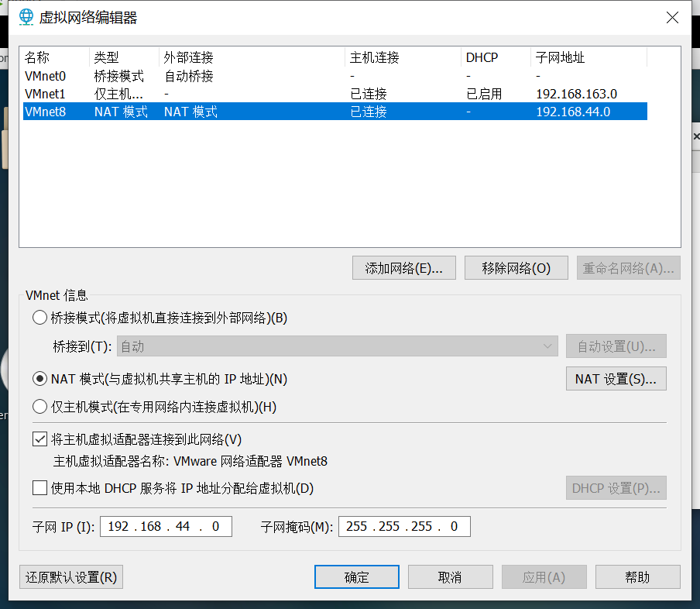The height and width of the screenshot is (609, 700).
Task: Enable 使用本地 DHCP 服务 checkbox
Action: point(39,488)
